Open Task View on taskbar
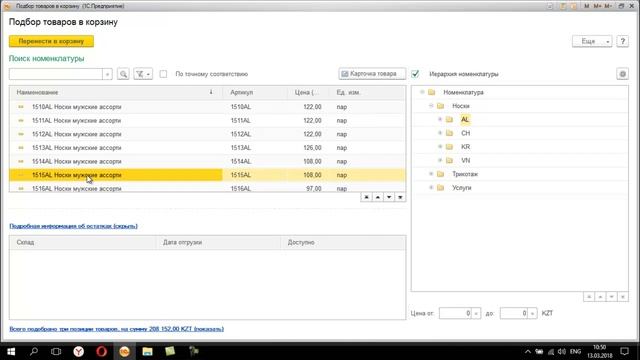Viewport: 640px width, 360px height. [56, 351]
